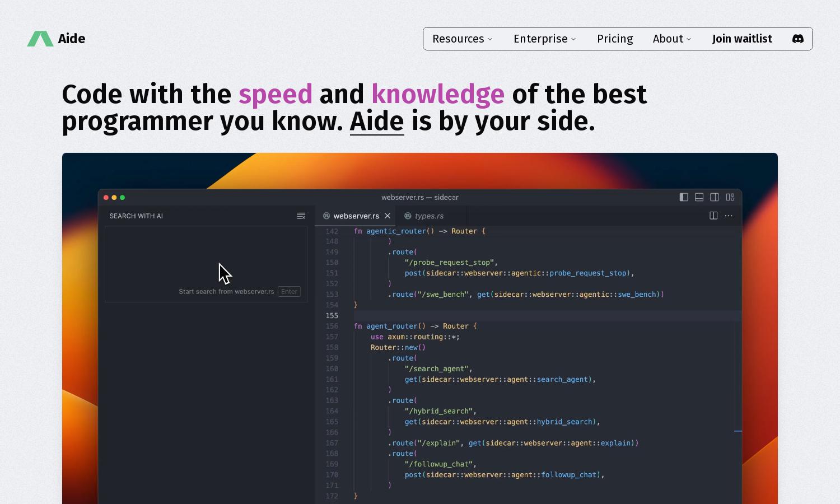Click "/search_agent" string on line 160

tap(437, 369)
